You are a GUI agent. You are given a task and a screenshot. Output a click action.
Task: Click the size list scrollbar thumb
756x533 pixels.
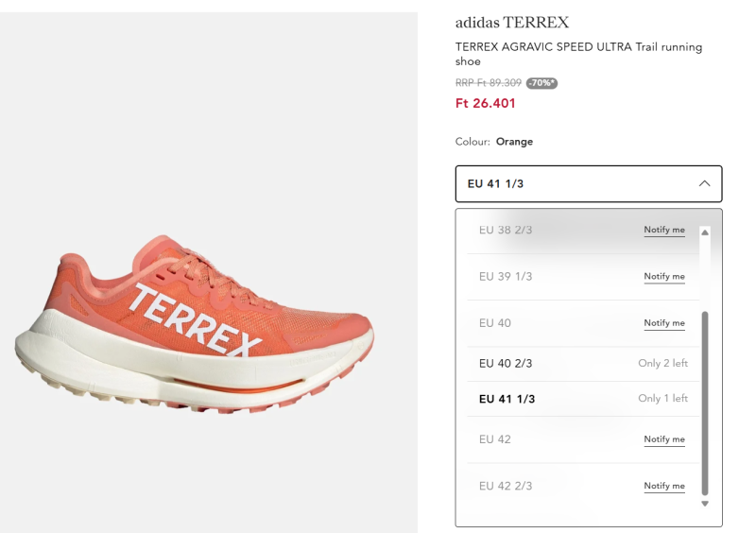[704, 402]
